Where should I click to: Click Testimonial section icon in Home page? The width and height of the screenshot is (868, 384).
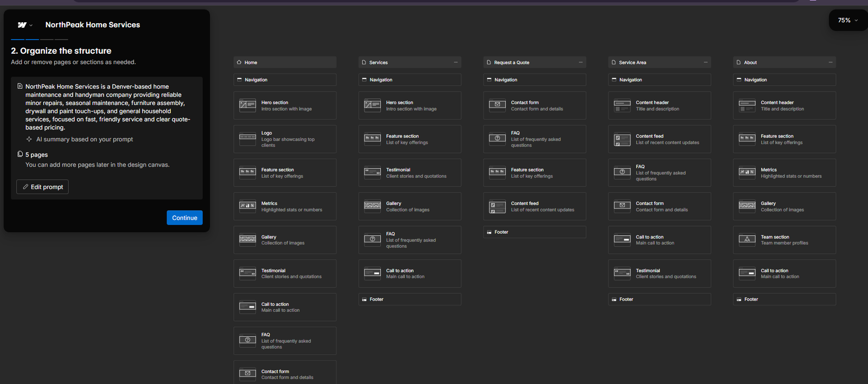click(x=247, y=273)
